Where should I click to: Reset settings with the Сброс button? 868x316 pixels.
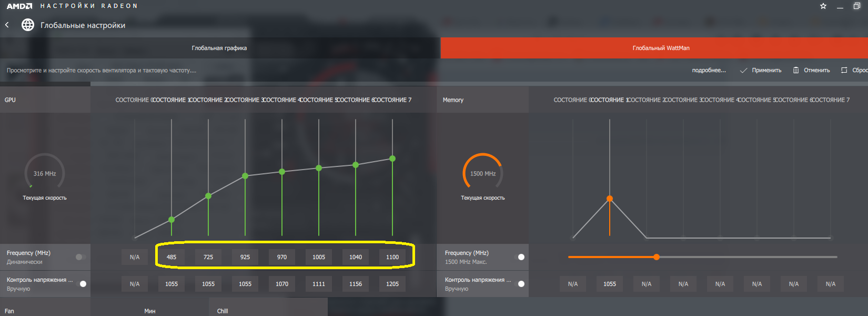point(855,70)
